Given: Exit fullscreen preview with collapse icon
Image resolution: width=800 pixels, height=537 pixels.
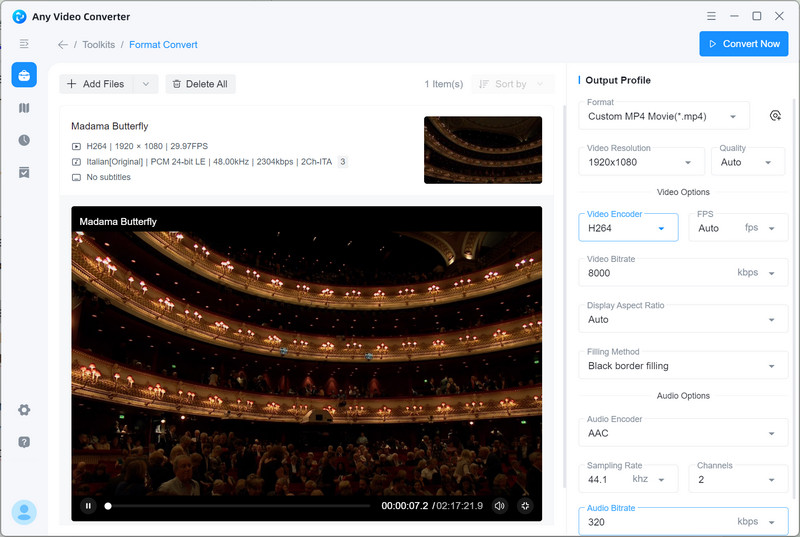Looking at the screenshot, I should point(525,506).
